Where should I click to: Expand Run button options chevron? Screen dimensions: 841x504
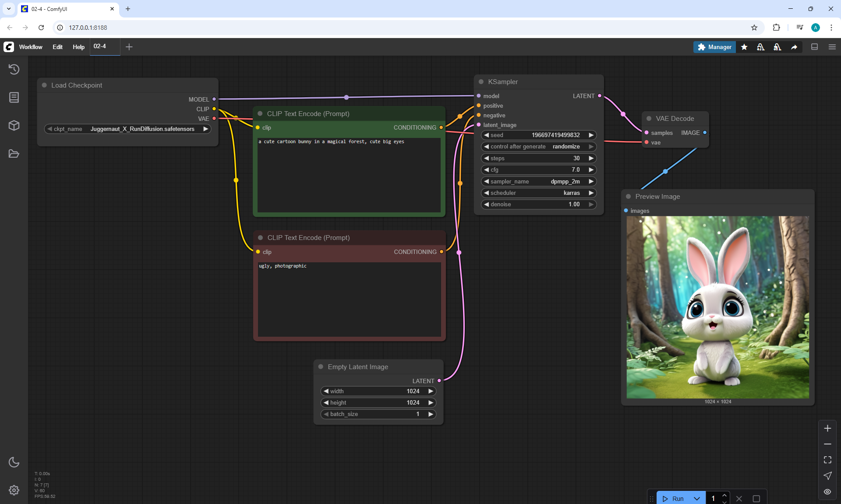[697, 498]
